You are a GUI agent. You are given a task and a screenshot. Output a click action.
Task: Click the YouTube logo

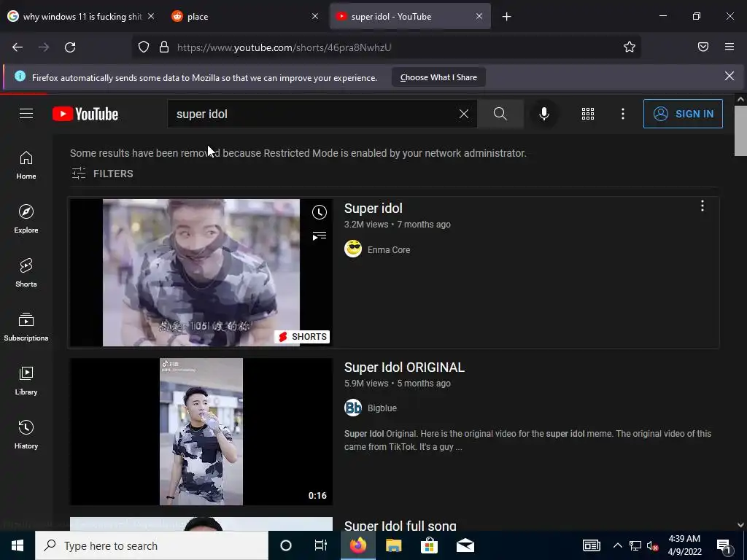pos(85,114)
